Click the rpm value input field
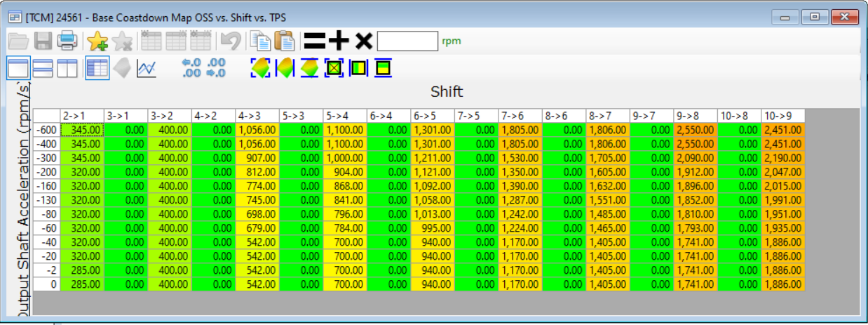The width and height of the screenshot is (868, 325). point(407,41)
